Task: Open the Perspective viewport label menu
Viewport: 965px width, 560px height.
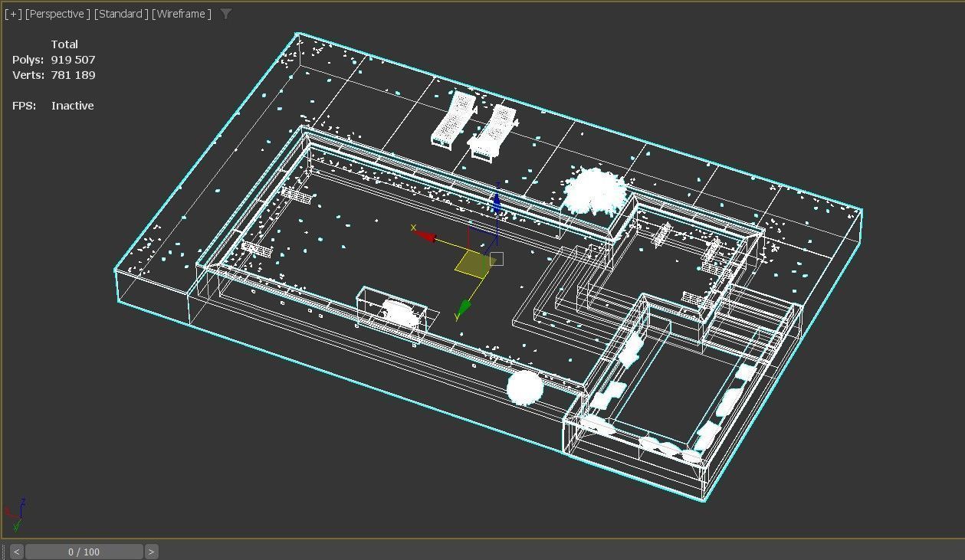Action: click(x=57, y=14)
